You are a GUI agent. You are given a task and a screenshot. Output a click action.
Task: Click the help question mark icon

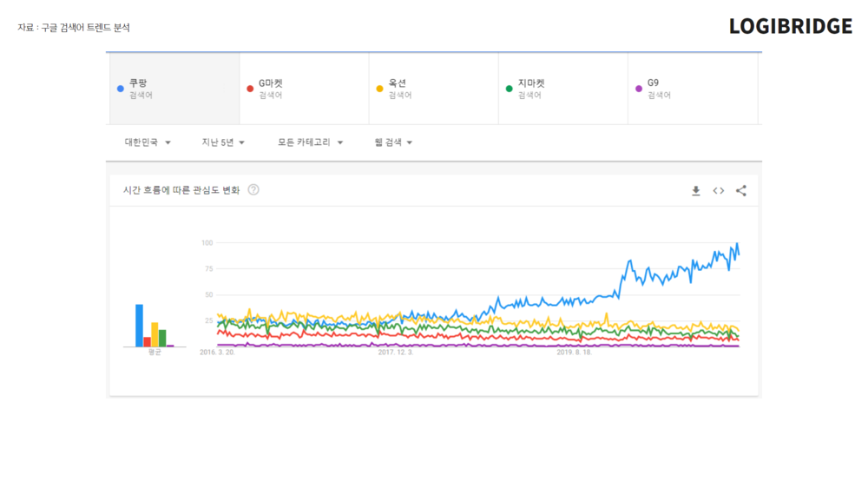point(253,190)
